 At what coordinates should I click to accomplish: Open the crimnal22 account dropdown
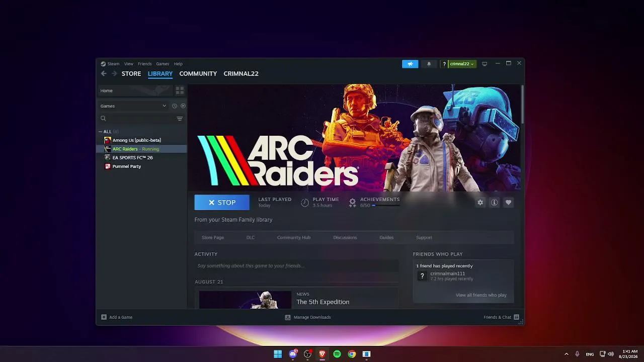[462, 64]
